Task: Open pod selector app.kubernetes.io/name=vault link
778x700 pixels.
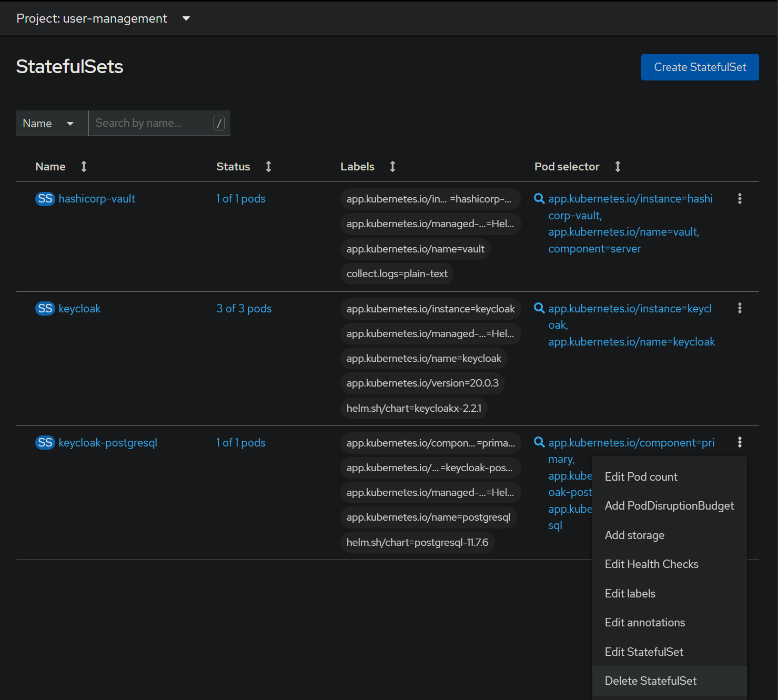Action: (x=624, y=232)
